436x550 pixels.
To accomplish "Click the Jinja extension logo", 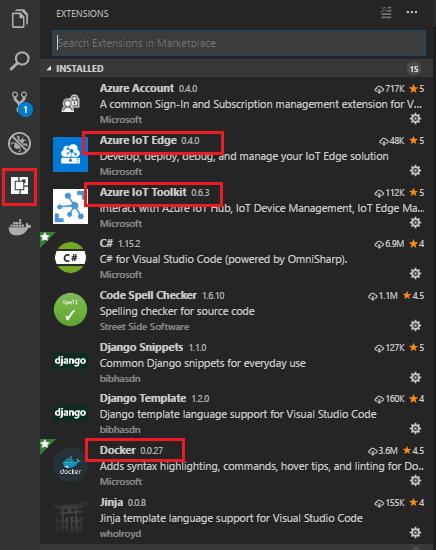I will tap(71, 517).
